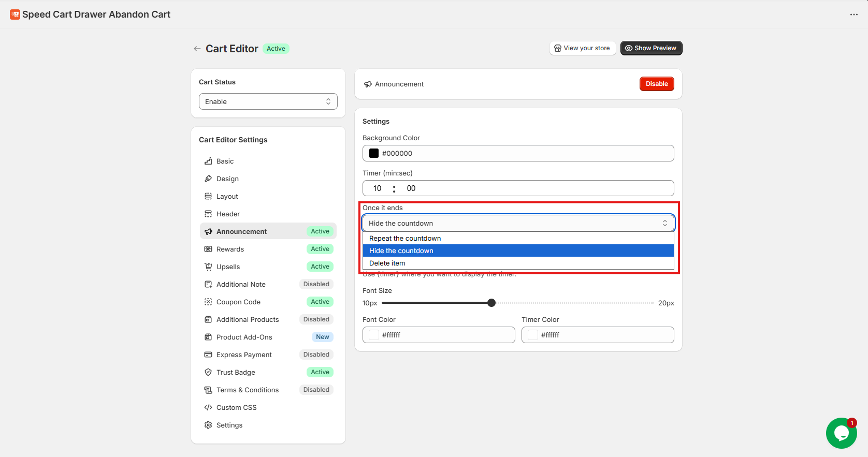The image size is (868, 457).
Task: Click the Custom CSS code icon
Action: (x=208, y=407)
